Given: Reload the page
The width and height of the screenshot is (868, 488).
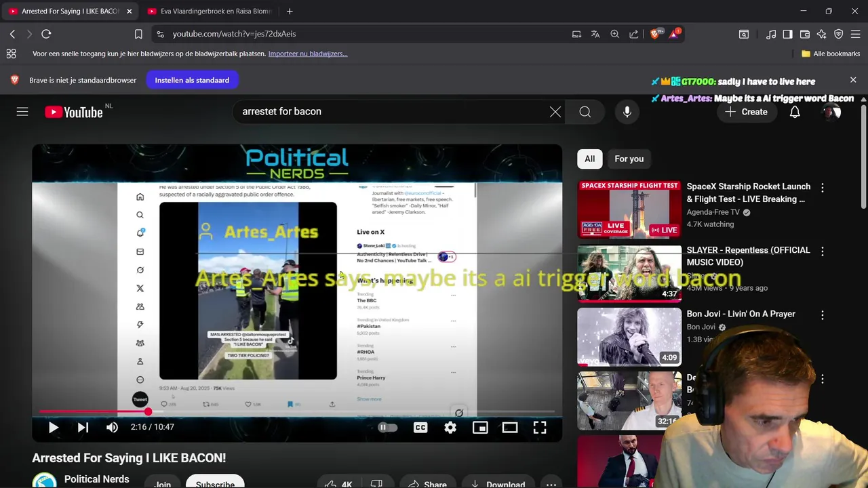Looking at the screenshot, I should tap(46, 34).
